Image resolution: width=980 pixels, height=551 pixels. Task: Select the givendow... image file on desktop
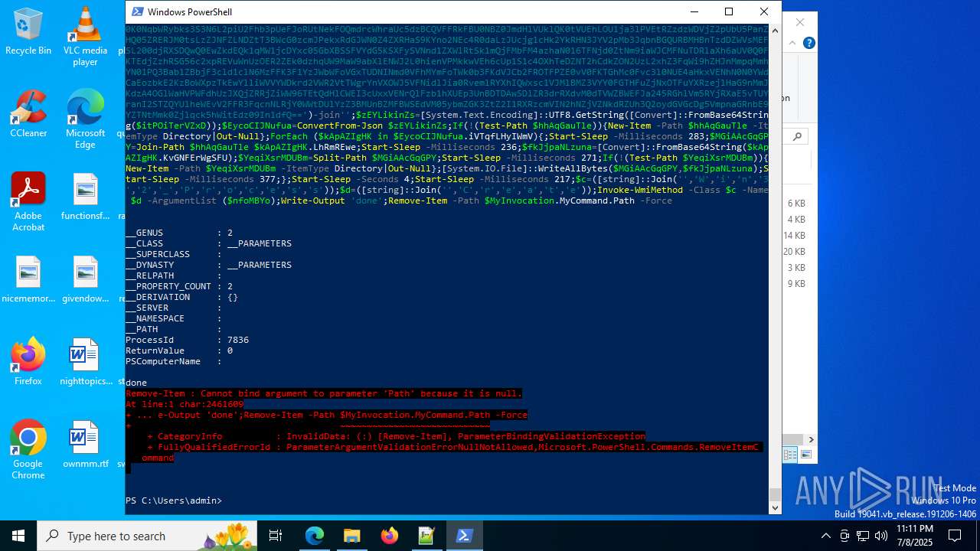click(x=85, y=279)
